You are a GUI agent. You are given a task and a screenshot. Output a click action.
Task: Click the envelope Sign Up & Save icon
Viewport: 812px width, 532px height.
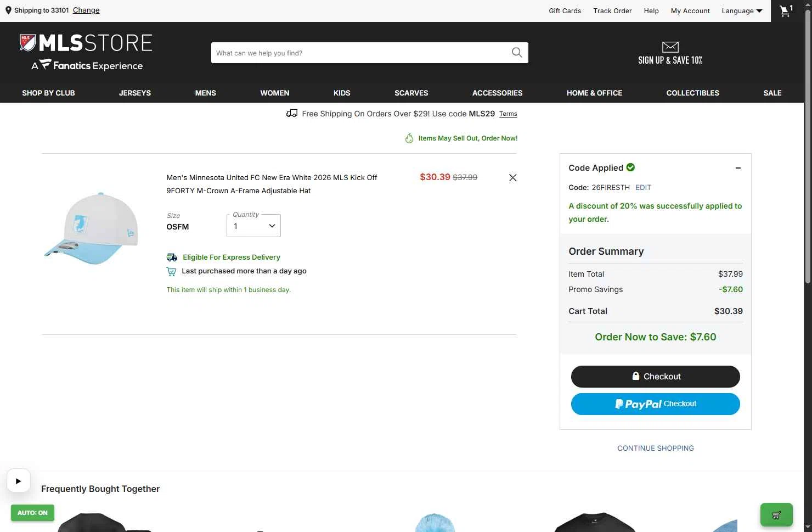pos(670,47)
